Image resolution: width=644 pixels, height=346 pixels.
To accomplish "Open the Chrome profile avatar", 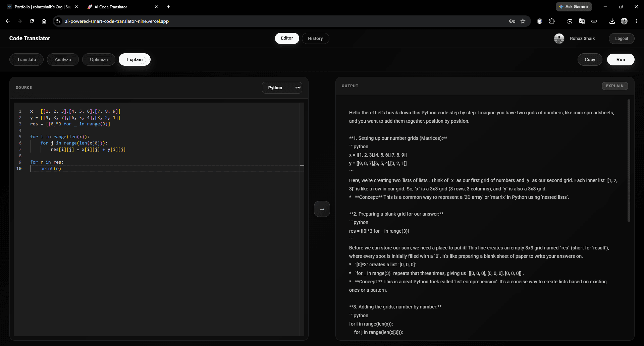I will coord(624,21).
